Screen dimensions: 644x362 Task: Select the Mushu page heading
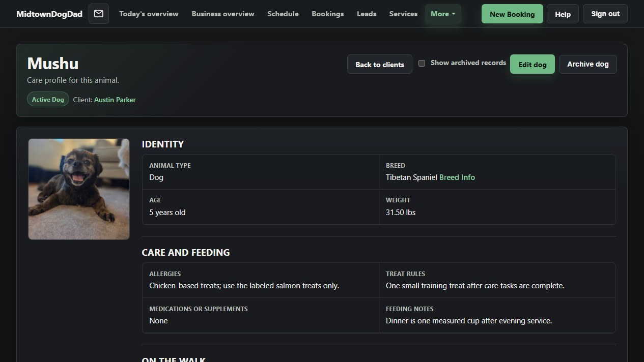coord(53,64)
